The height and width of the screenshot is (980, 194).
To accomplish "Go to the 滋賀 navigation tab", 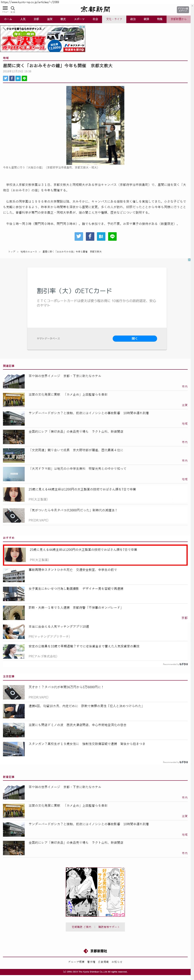I will [x=50, y=19].
